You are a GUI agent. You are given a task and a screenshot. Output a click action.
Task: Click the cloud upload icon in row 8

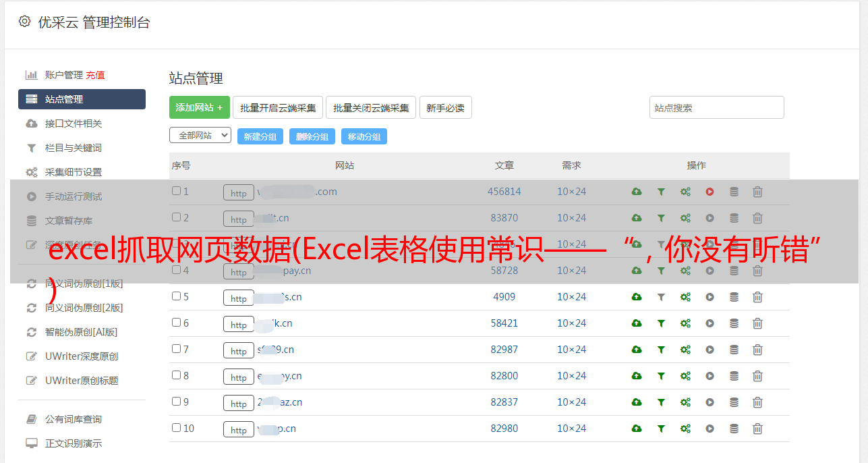tap(637, 376)
